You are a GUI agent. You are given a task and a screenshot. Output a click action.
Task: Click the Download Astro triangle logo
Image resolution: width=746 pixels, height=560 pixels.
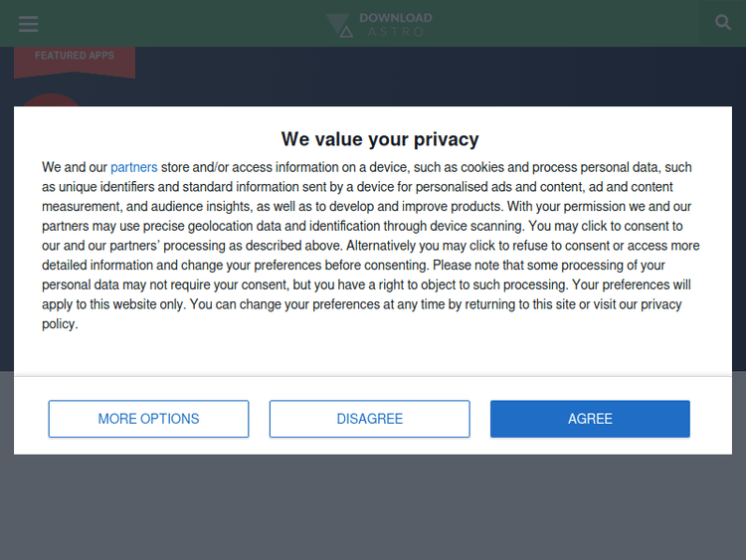tap(339, 26)
